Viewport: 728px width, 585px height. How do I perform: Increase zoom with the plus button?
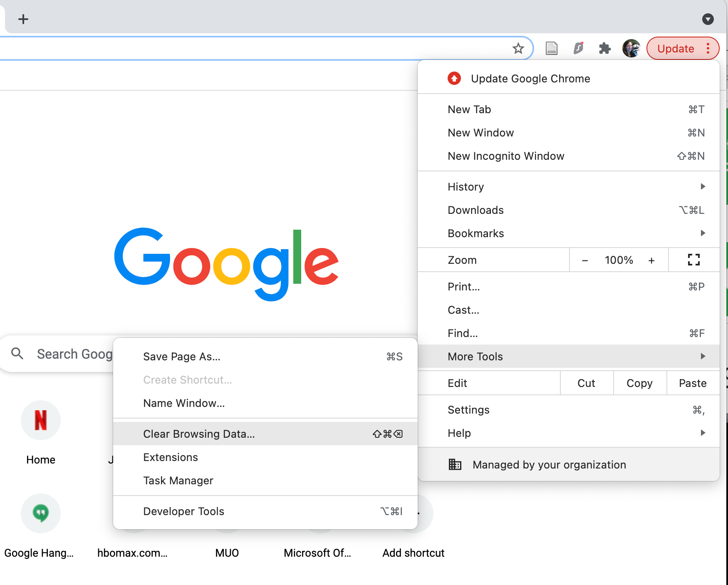coord(651,260)
